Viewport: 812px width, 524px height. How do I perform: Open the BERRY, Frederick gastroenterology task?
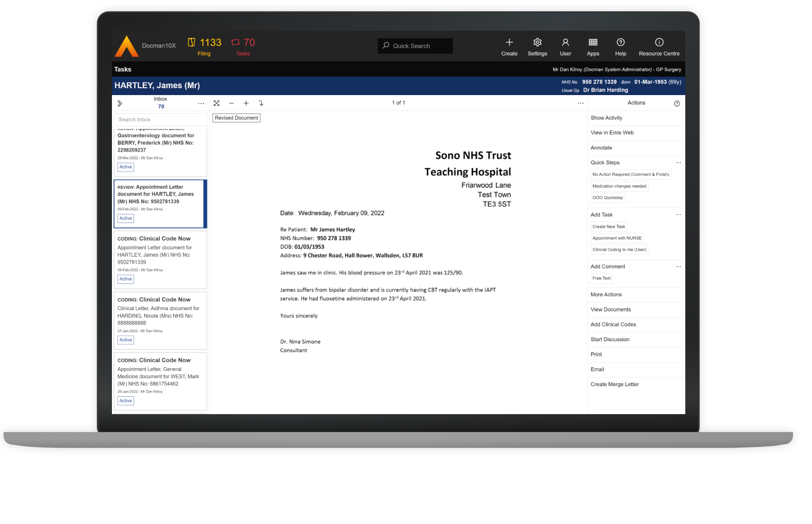click(160, 152)
